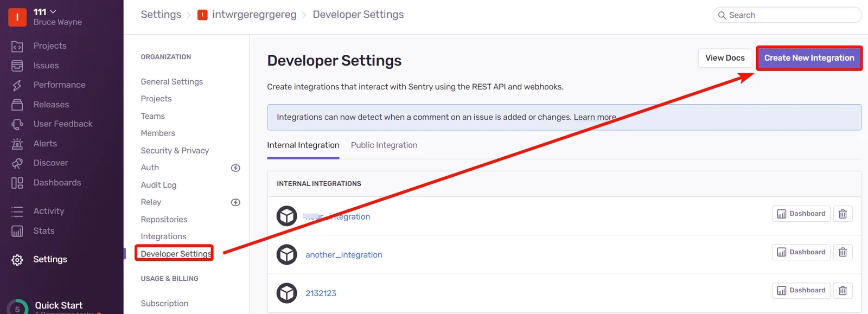
Task: Open the 2132123 integration link
Action: (x=321, y=293)
